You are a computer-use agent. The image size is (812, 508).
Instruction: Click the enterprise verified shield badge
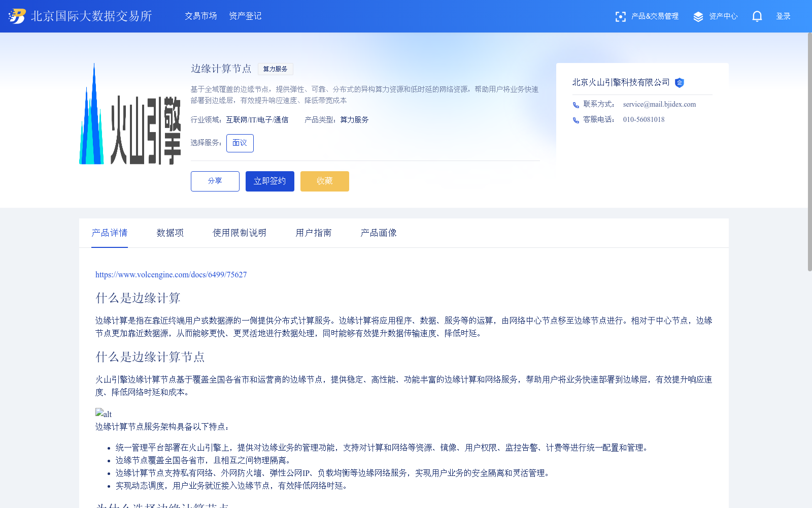(x=680, y=83)
